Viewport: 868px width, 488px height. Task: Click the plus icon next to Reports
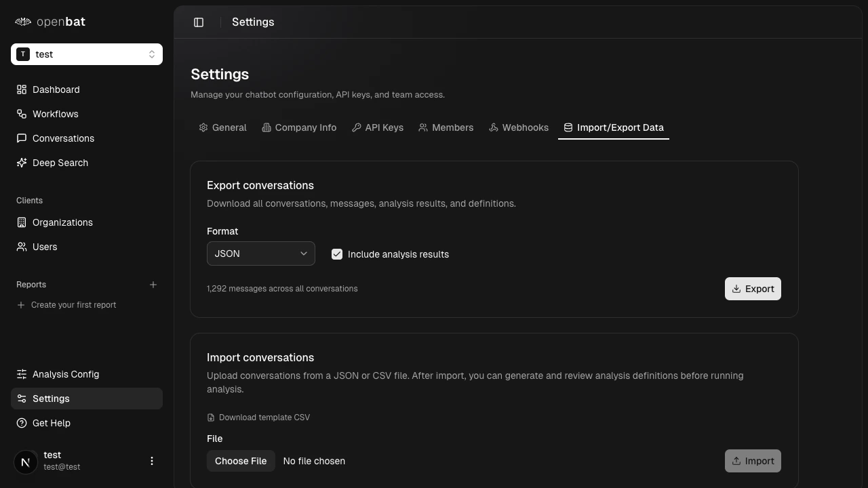coord(153,285)
